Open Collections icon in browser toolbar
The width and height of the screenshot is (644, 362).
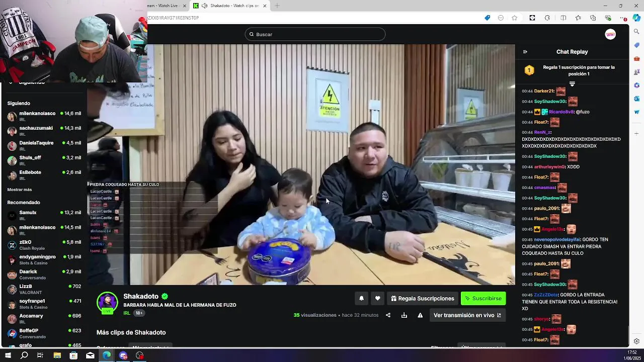click(x=593, y=18)
